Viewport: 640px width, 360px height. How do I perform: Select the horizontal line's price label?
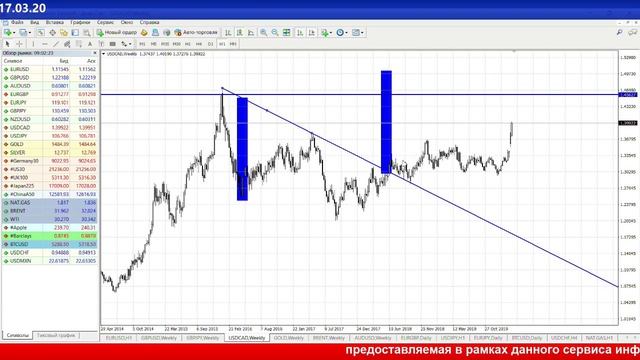click(x=628, y=95)
